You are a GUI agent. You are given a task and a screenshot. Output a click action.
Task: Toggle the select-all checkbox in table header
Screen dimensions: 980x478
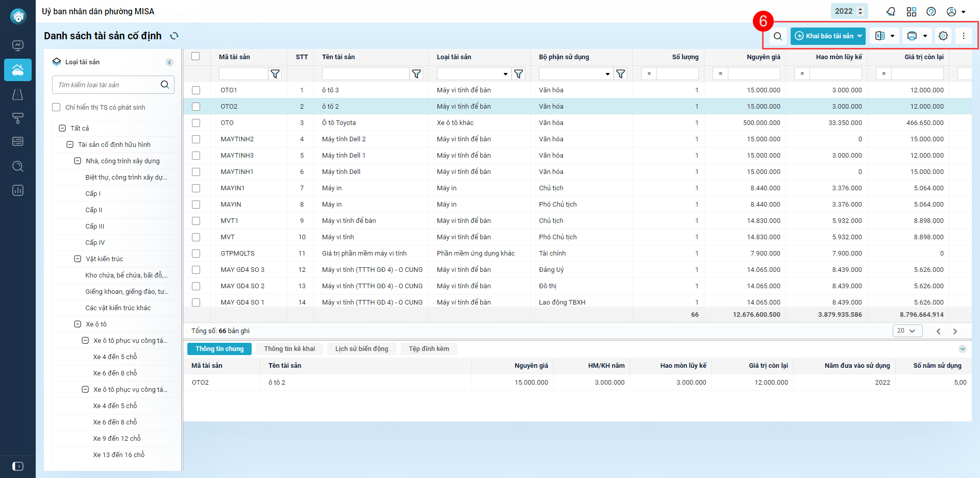coord(195,56)
